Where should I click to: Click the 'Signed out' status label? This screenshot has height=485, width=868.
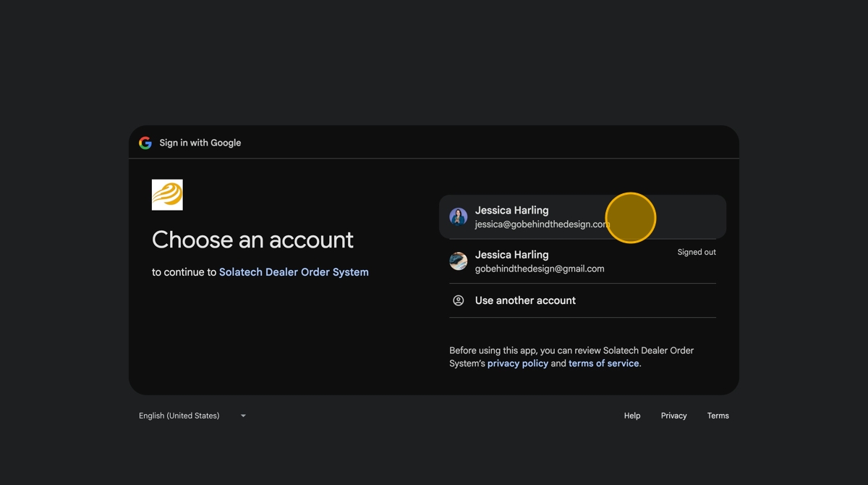tap(697, 252)
